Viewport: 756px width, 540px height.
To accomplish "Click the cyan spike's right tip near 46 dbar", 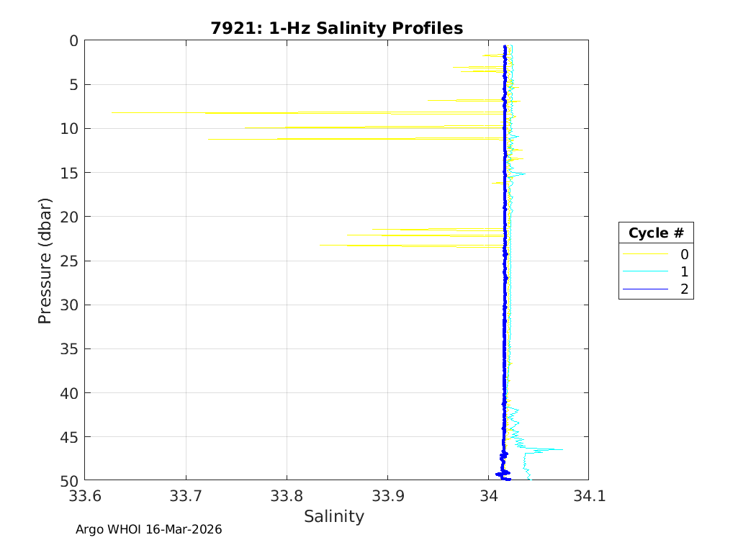I will [562, 450].
